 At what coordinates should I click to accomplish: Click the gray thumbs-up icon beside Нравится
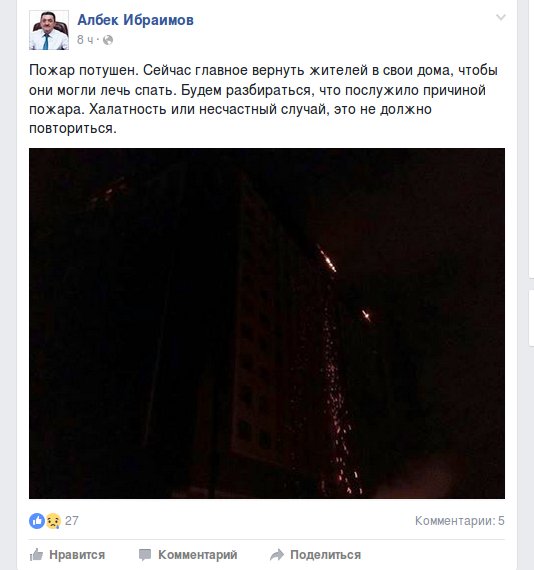click(x=36, y=555)
